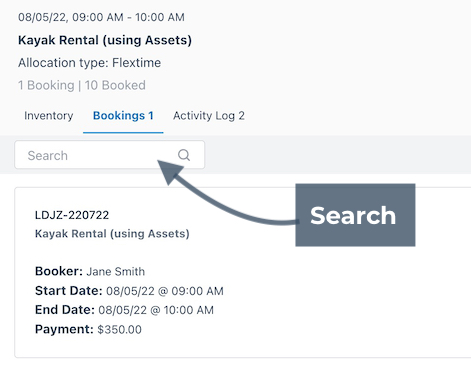
Task: Click booker name Jane Smith
Action: coord(116,271)
